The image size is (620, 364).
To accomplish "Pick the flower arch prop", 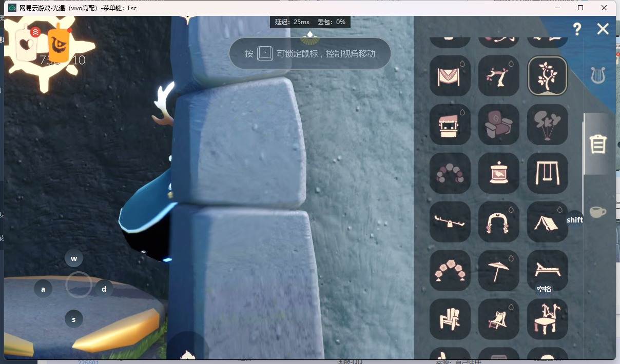I will (x=498, y=222).
